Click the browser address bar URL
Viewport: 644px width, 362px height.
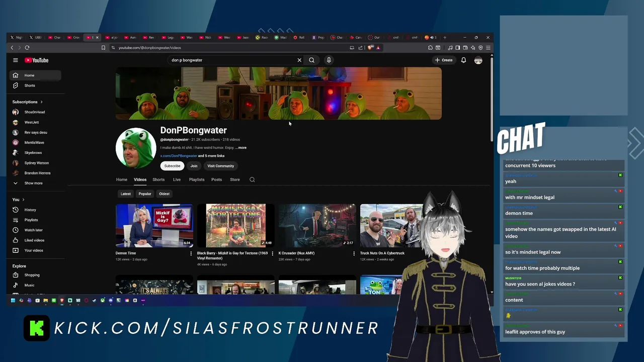pyautogui.click(x=150, y=48)
